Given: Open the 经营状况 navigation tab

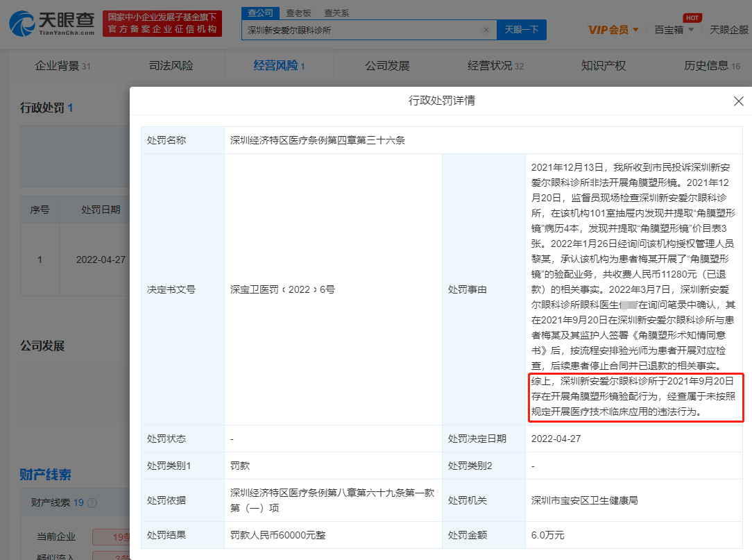Looking at the screenshot, I should point(495,66).
